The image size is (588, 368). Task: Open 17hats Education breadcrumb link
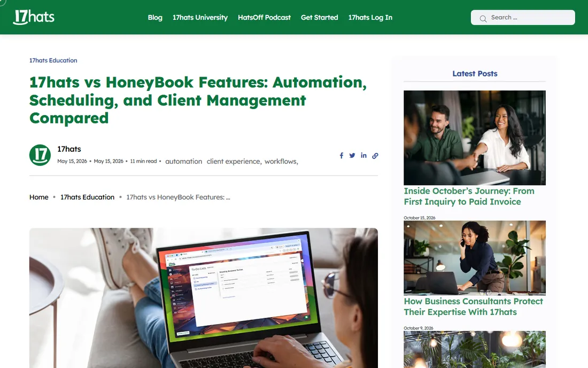(x=87, y=197)
